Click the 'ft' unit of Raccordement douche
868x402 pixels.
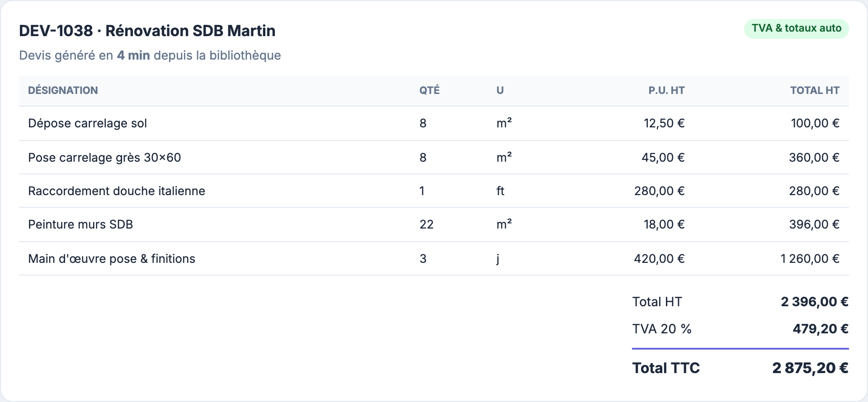click(x=500, y=191)
